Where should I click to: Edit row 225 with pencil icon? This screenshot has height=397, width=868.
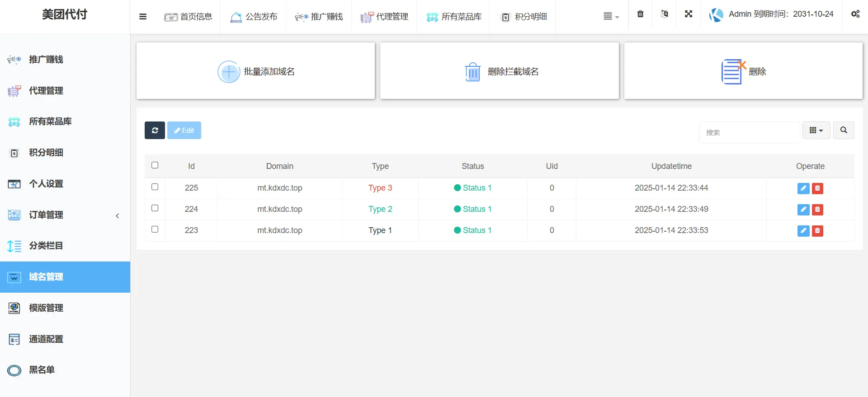pos(803,188)
